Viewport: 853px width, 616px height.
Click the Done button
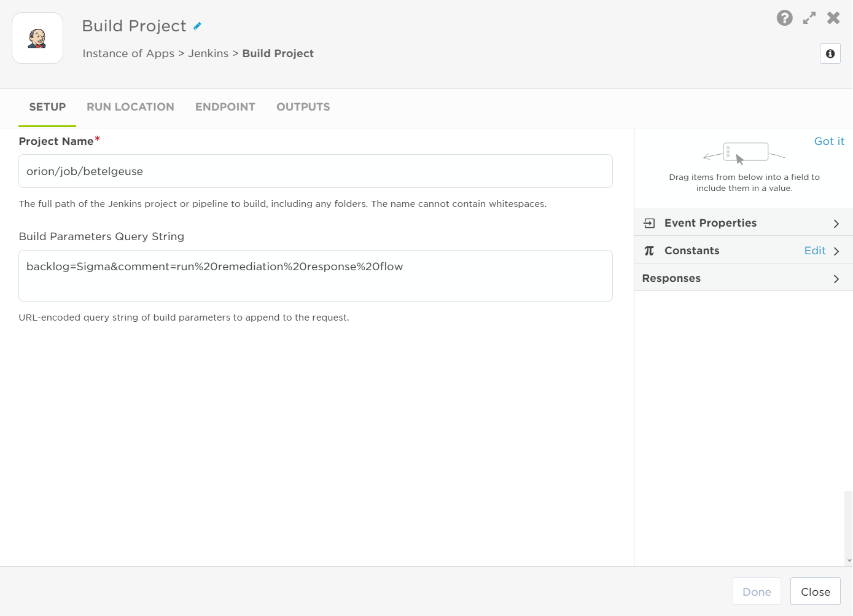point(757,592)
